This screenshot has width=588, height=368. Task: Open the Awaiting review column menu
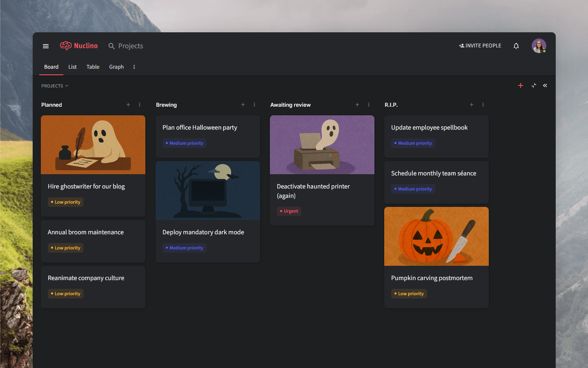coord(369,105)
